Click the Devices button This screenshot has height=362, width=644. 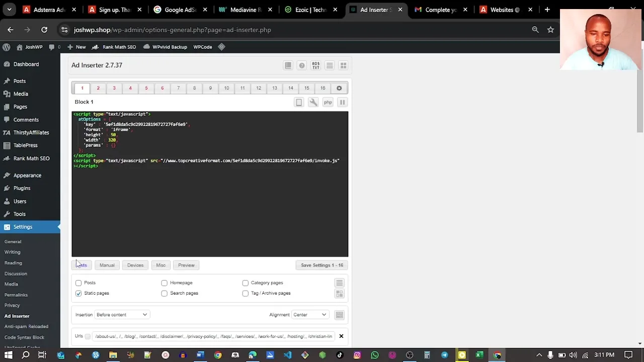(135, 265)
